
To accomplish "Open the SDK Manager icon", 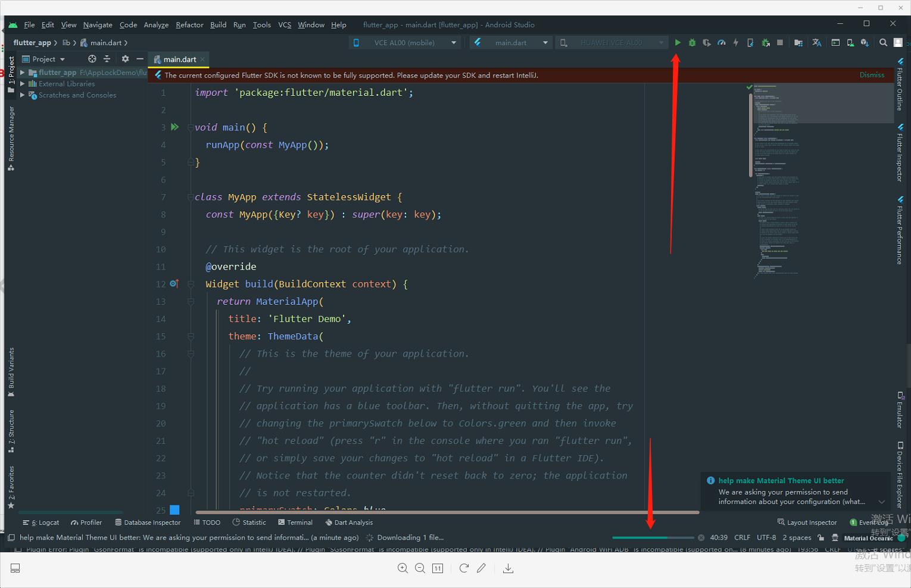I will 865,43.
